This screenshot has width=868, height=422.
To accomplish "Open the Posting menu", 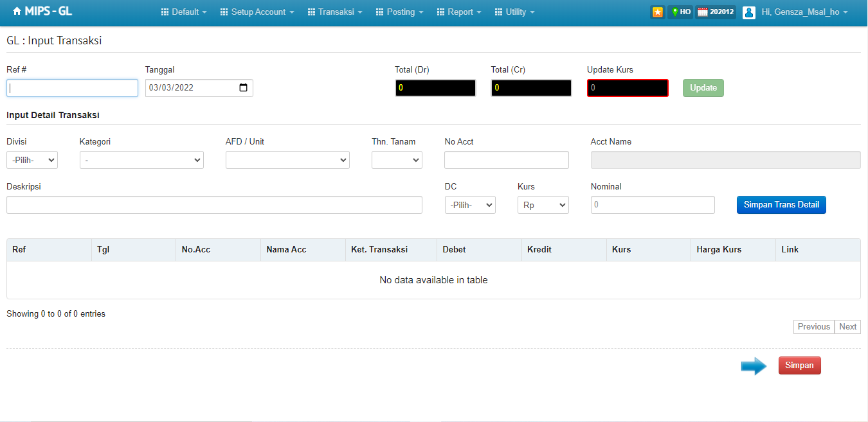I will click(x=400, y=12).
